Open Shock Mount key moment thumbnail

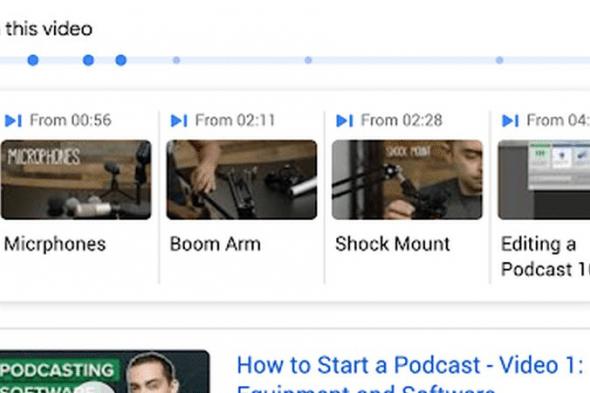pyautogui.click(x=407, y=180)
